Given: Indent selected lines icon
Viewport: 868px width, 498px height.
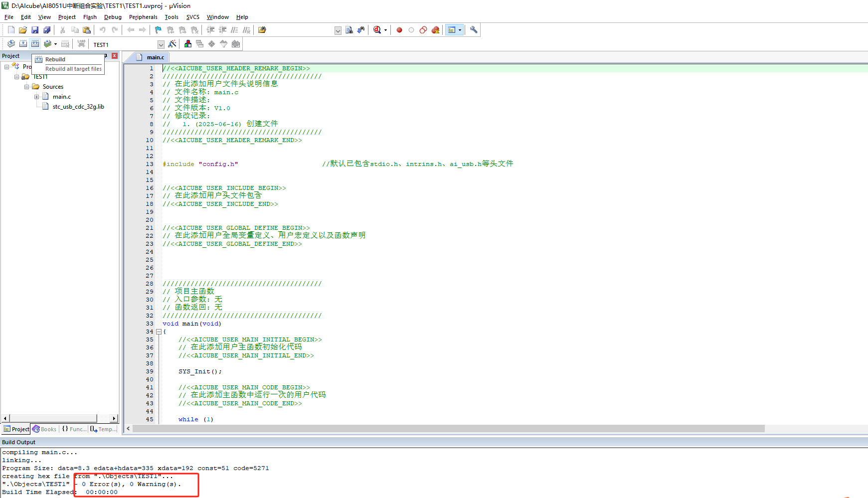Looking at the screenshot, I should pos(211,30).
